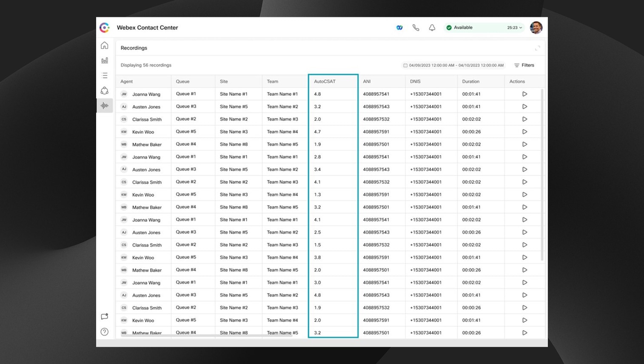Play Kevin Woo's recording scored 3.8
Image resolution: width=644 pixels, height=364 pixels.
click(525, 257)
